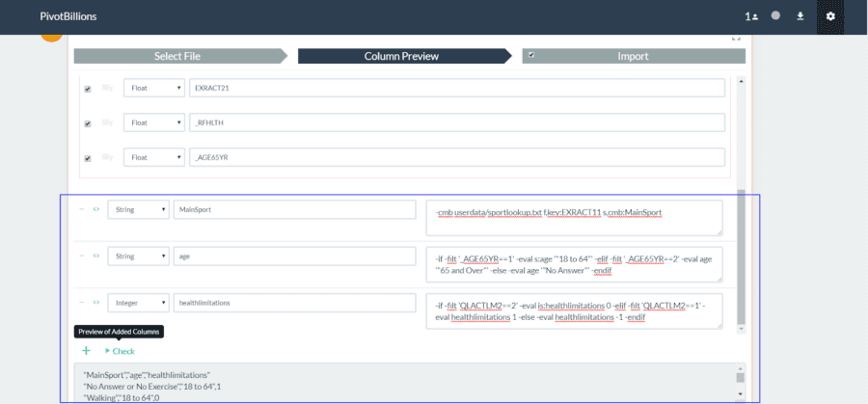Open the Integer type dropdown for healthlimitations
This screenshot has height=404, width=868.
138,303
